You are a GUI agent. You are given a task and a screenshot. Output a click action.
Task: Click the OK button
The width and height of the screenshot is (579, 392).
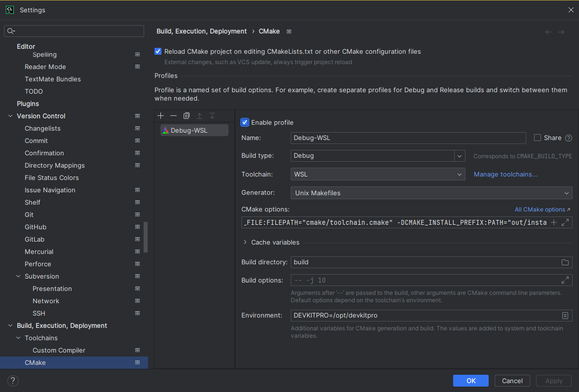click(x=471, y=381)
